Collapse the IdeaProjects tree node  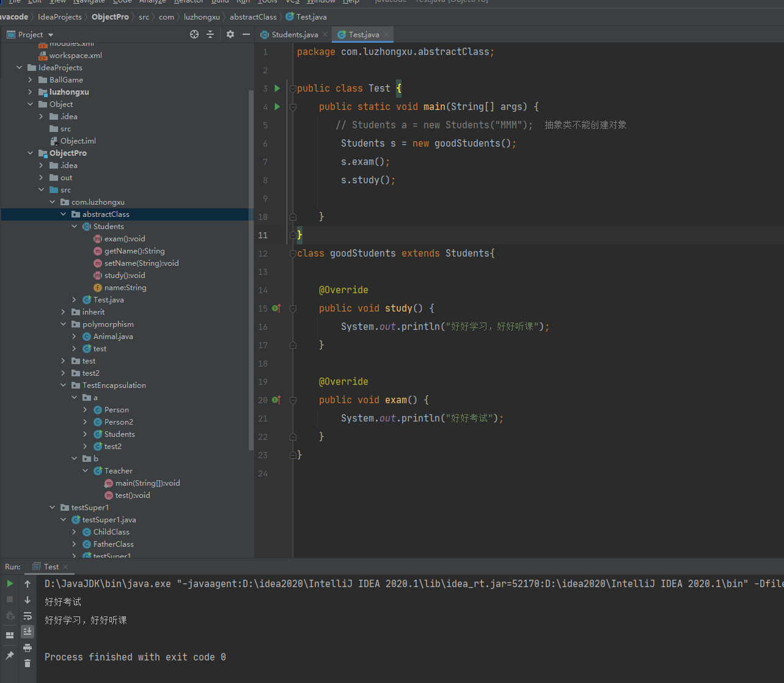[20, 68]
